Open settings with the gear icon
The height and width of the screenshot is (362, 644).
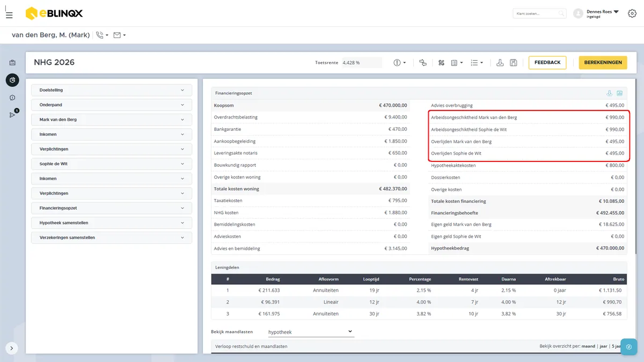click(x=632, y=13)
